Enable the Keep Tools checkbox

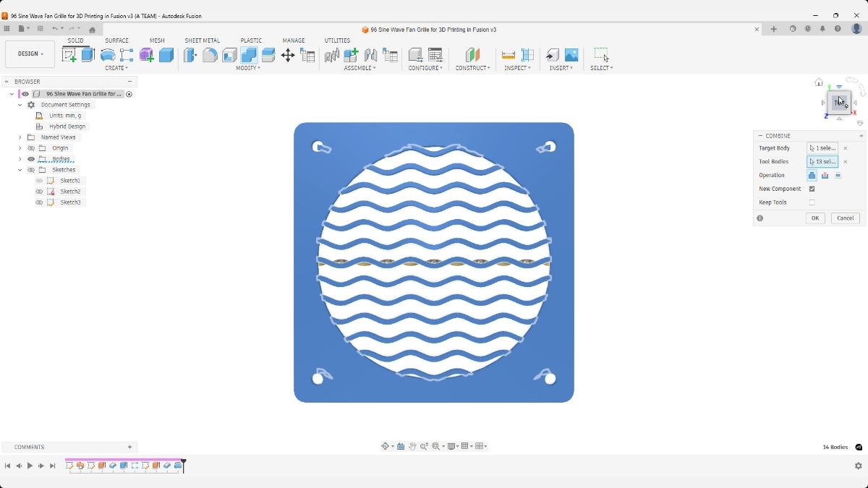[812, 202]
